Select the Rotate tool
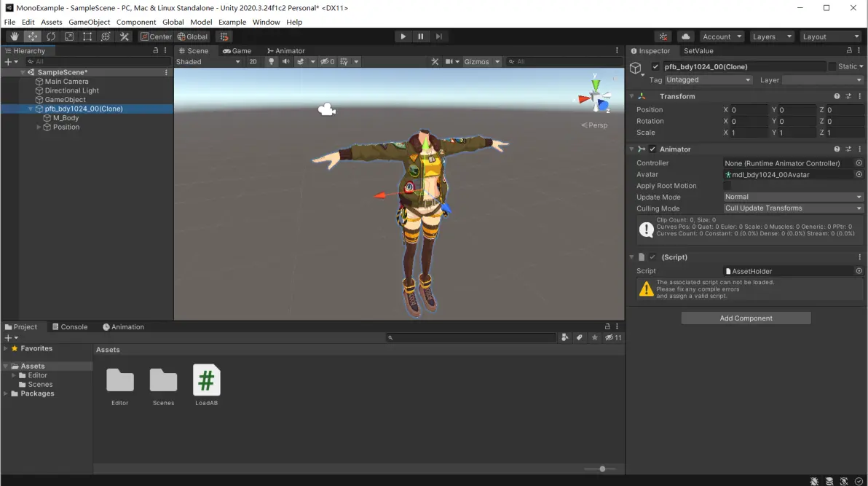The height and width of the screenshot is (486, 868). [x=51, y=36]
